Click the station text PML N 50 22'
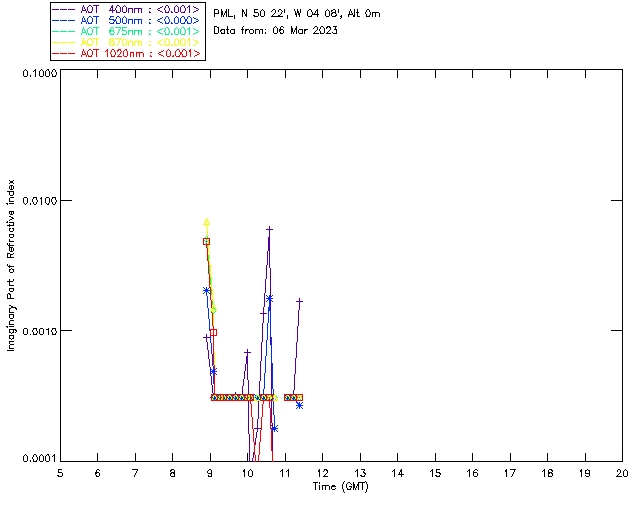This screenshot has width=640, height=512. point(297,13)
